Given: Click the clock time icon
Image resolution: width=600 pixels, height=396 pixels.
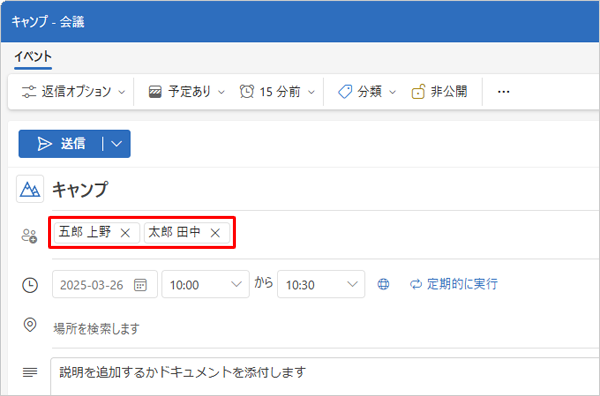Looking at the screenshot, I should (30, 285).
